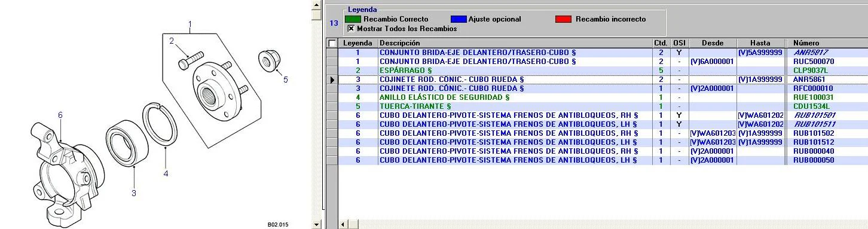The height and width of the screenshot is (229, 868).
Task: Click the TUERCA-TIRANTE § description
Action: (x=415, y=106)
